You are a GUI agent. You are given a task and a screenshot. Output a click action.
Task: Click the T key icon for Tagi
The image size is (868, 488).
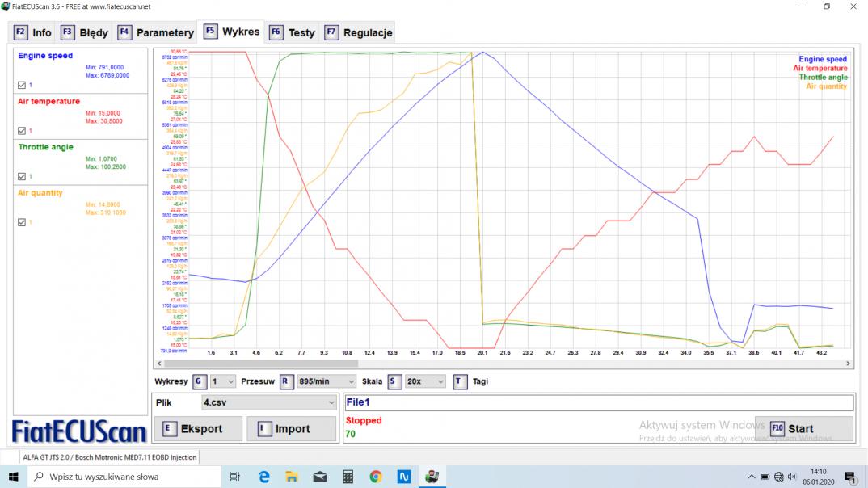pyautogui.click(x=460, y=381)
